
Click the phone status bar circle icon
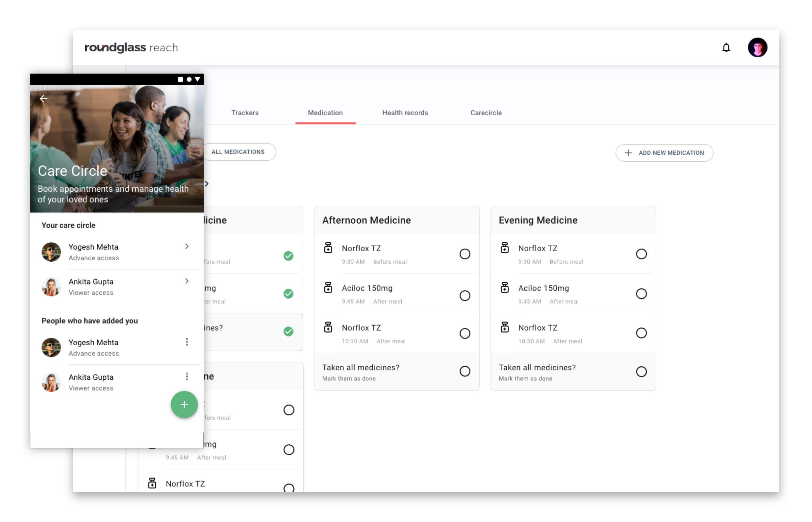click(x=189, y=79)
